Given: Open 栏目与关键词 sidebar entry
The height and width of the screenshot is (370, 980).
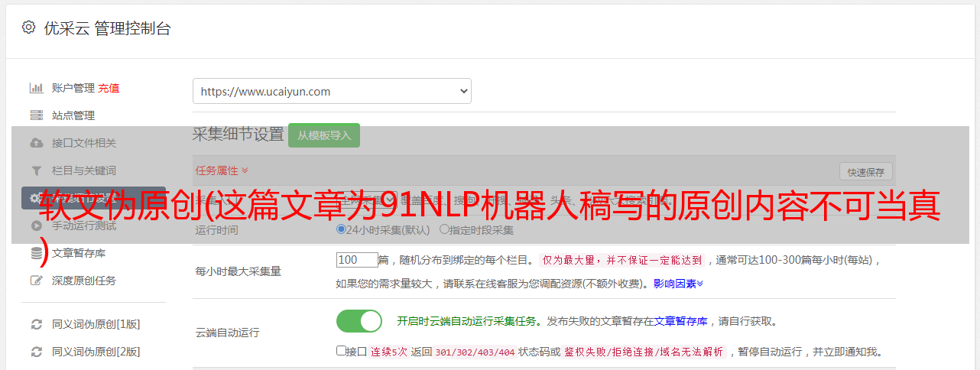Looking at the screenshot, I should 84,170.
